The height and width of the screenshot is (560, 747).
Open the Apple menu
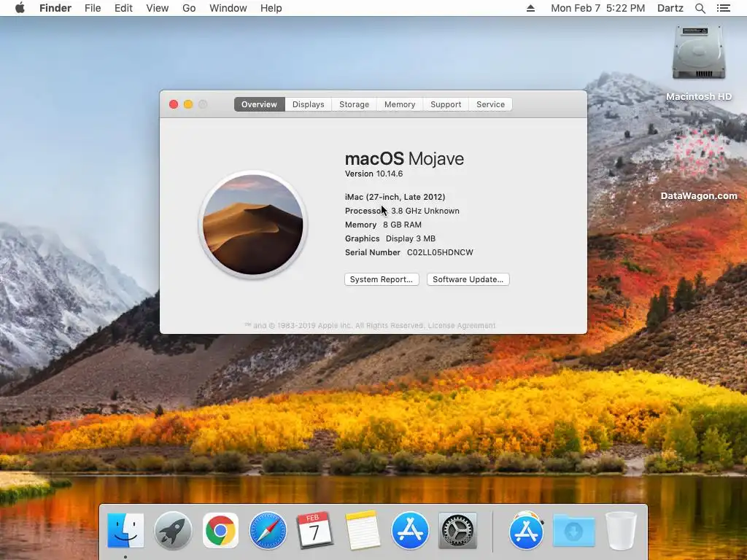pyautogui.click(x=20, y=8)
